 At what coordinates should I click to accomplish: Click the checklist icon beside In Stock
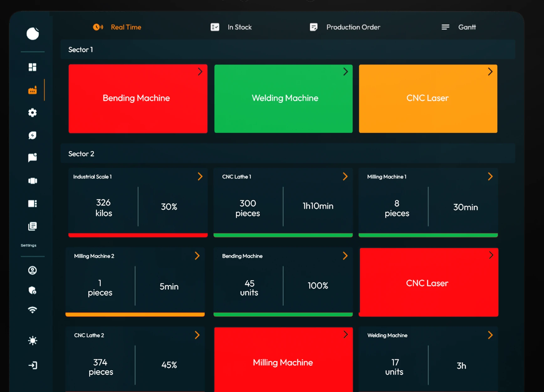(x=215, y=27)
